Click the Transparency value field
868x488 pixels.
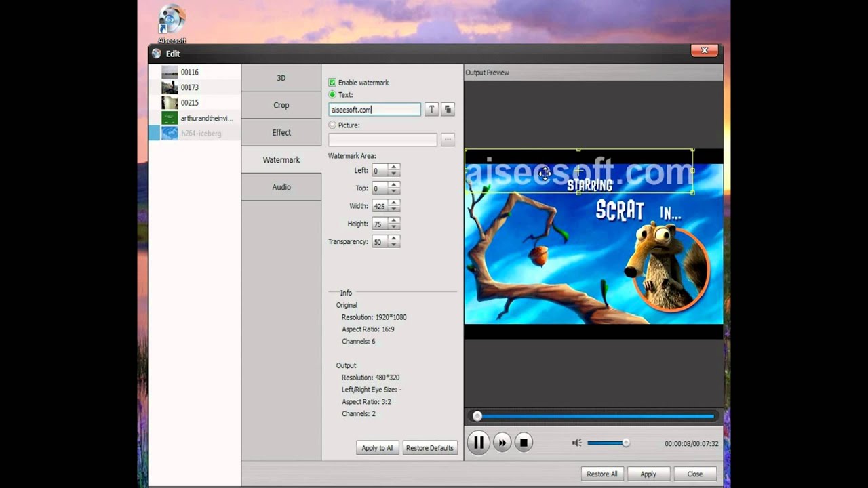pos(380,242)
